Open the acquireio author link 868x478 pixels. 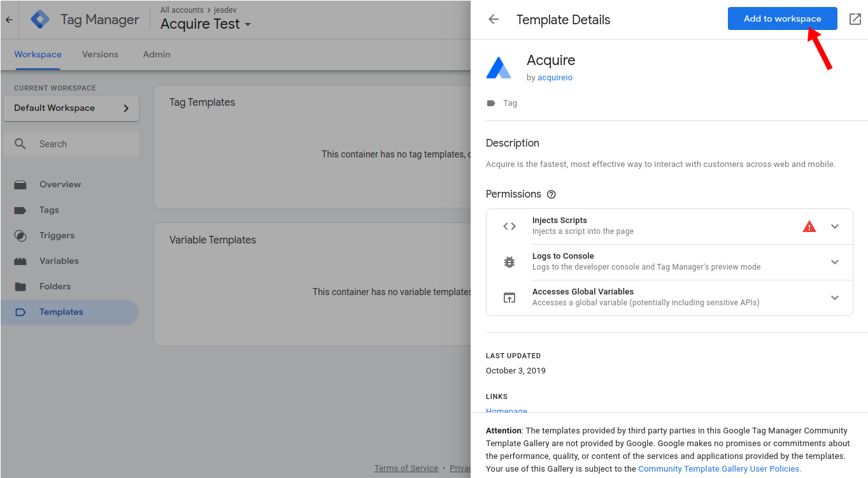tap(555, 78)
